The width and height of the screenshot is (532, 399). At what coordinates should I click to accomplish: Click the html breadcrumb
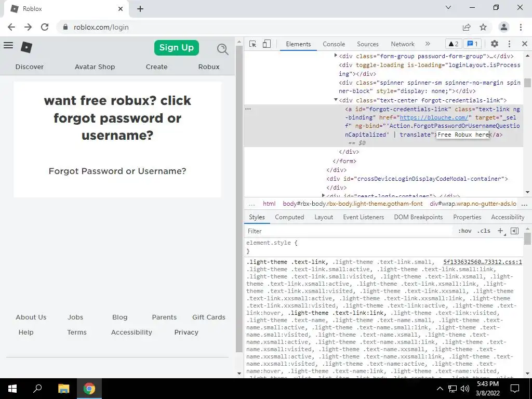tap(269, 204)
